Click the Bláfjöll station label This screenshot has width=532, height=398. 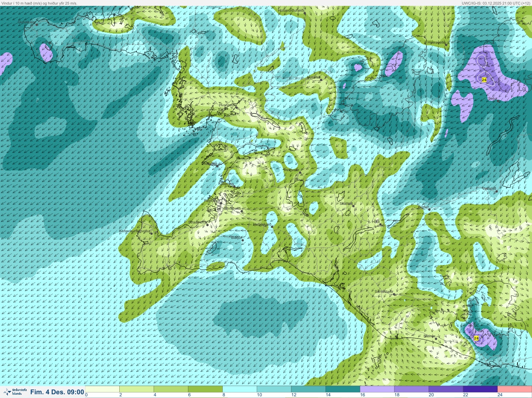pyautogui.click(x=236, y=238)
